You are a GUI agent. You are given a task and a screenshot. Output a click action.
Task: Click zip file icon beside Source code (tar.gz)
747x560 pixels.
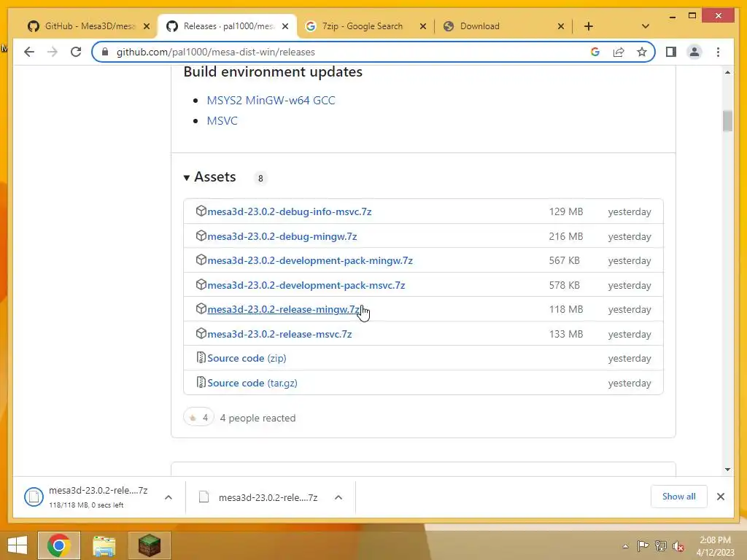tap(201, 382)
